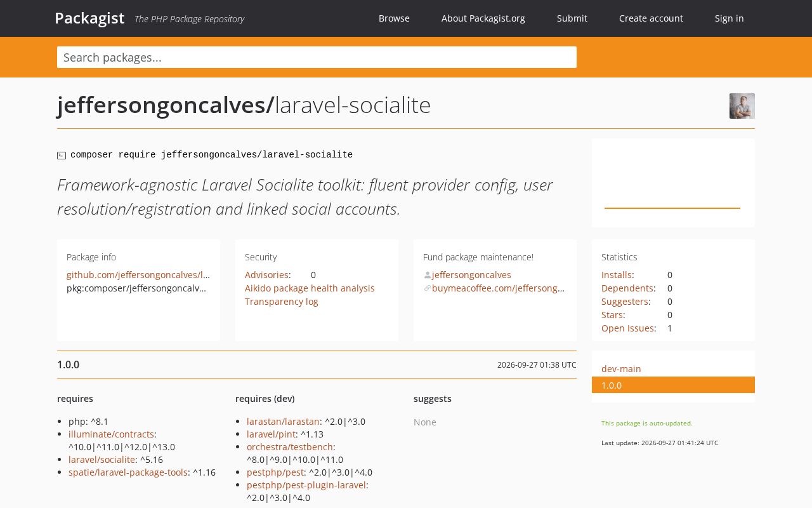Viewport: 812px width, 508px height.
Task: Click the person icon beside jeffersongoncalves funding link
Action: click(x=428, y=275)
